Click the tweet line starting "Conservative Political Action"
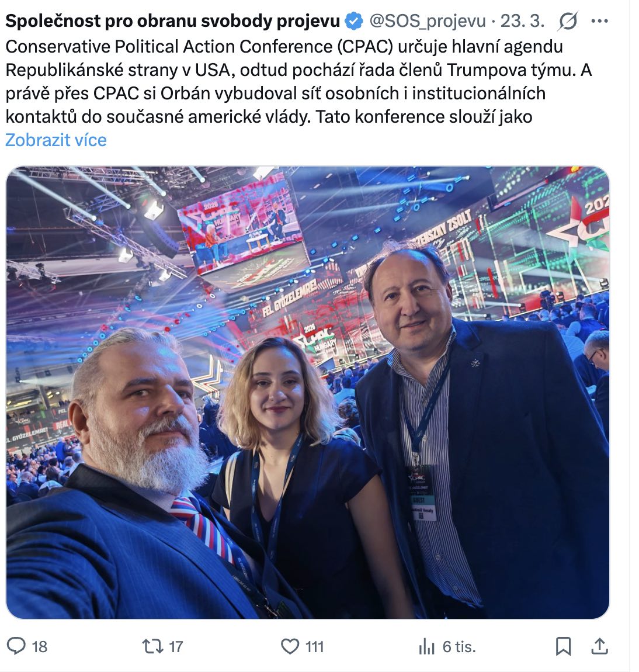Viewport: 639px width, 672px height. point(284,46)
